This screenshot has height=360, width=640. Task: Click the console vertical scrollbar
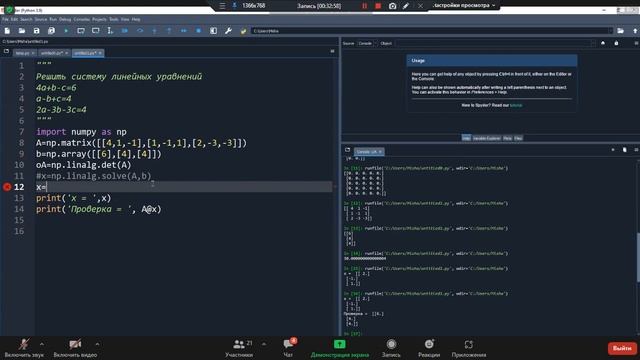tap(638, 257)
